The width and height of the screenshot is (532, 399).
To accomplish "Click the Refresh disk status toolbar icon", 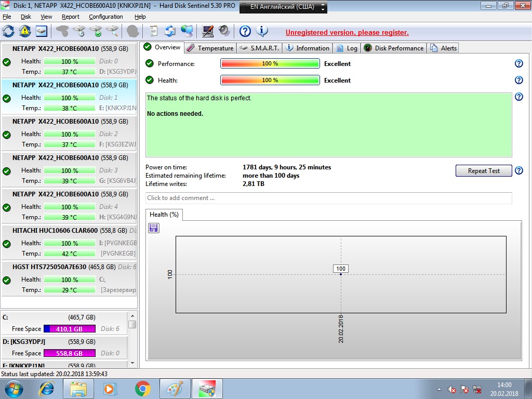I will (8, 31).
